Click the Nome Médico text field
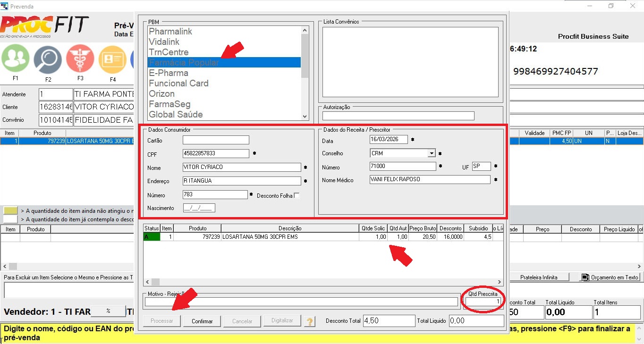 429,180
